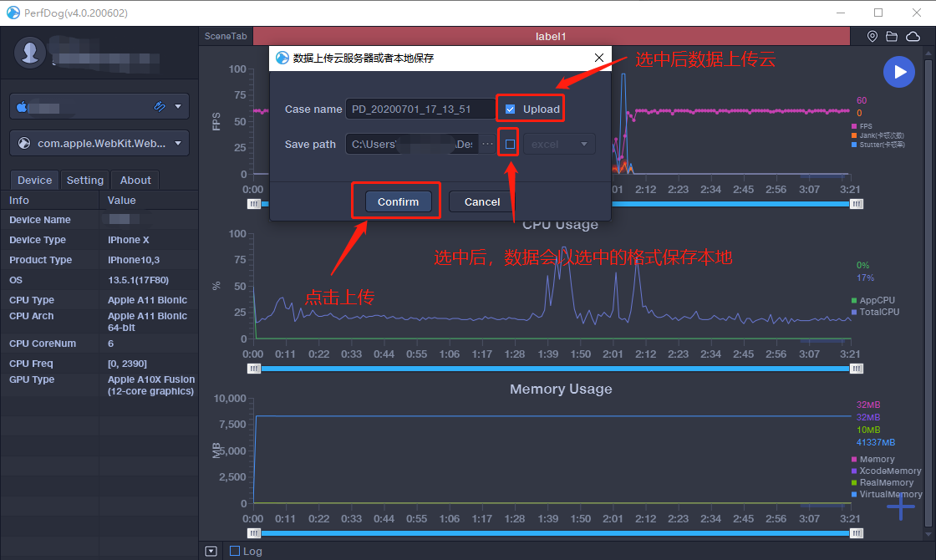Toggle AppCPU legend entry
This screenshot has height=560, width=936.
pyautogui.click(x=872, y=300)
